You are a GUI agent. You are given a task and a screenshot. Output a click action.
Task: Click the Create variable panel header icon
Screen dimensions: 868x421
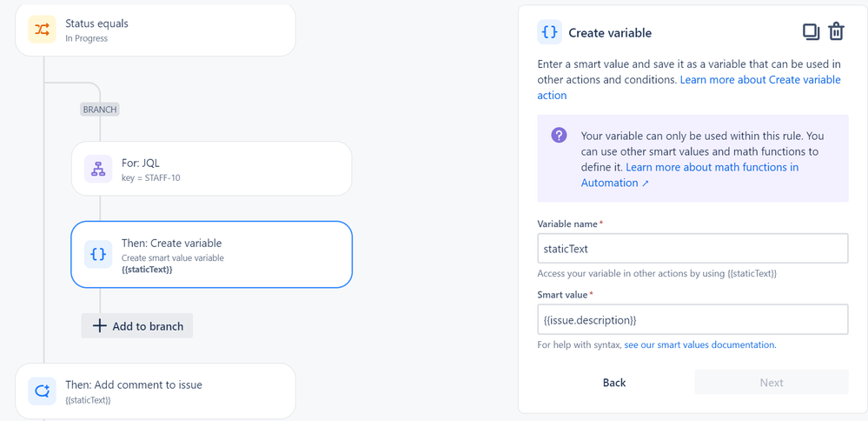(549, 32)
